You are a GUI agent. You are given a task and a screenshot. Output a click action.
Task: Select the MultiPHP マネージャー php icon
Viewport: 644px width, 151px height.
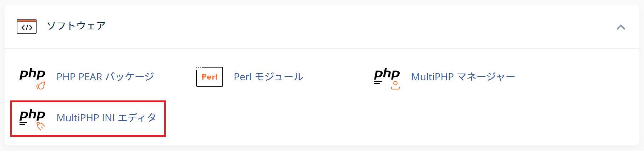coord(387,79)
